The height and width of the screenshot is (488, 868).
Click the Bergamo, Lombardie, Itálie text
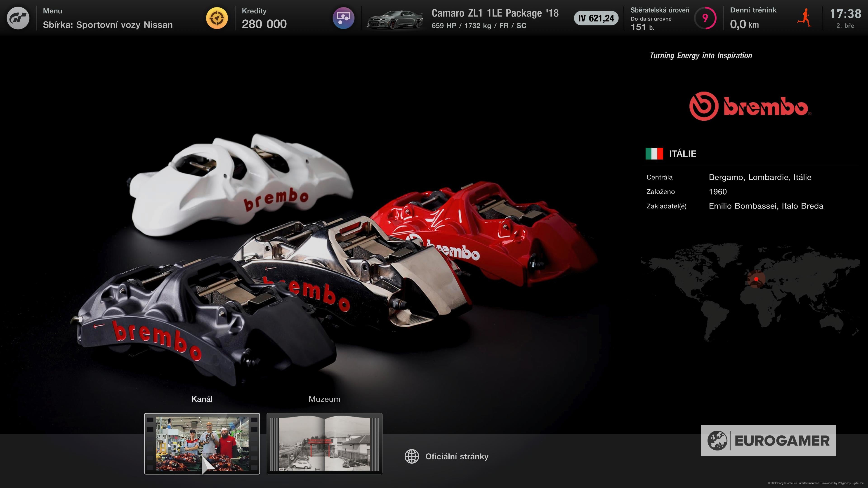click(760, 177)
